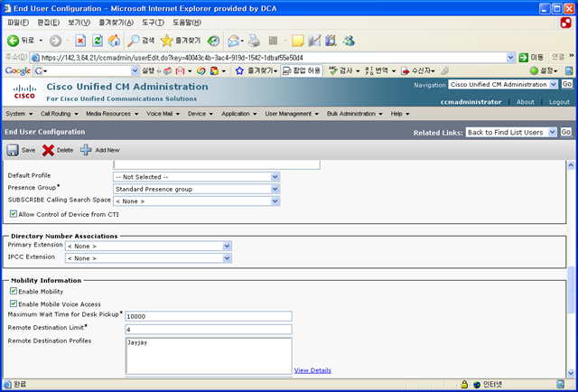Select Jayjay in Remote Destination Profiles
Viewport: 578px width, 392px height.
[x=137, y=342]
